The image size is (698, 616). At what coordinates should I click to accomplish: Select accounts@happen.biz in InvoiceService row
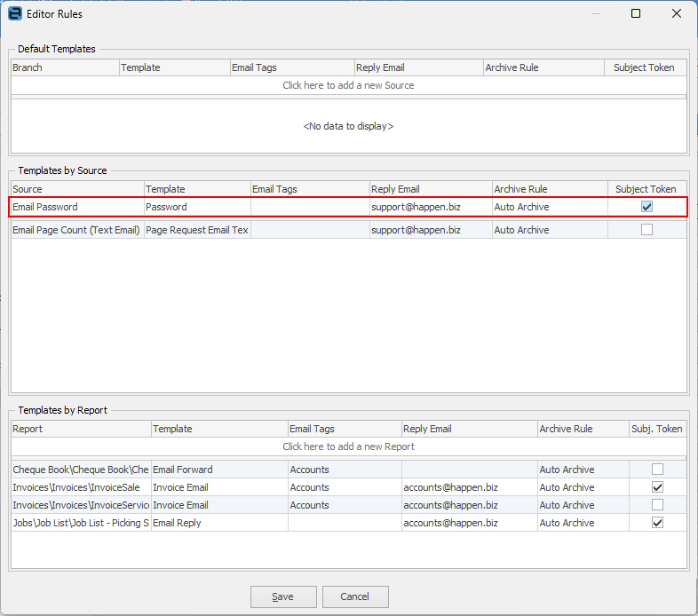coord(470,505)
